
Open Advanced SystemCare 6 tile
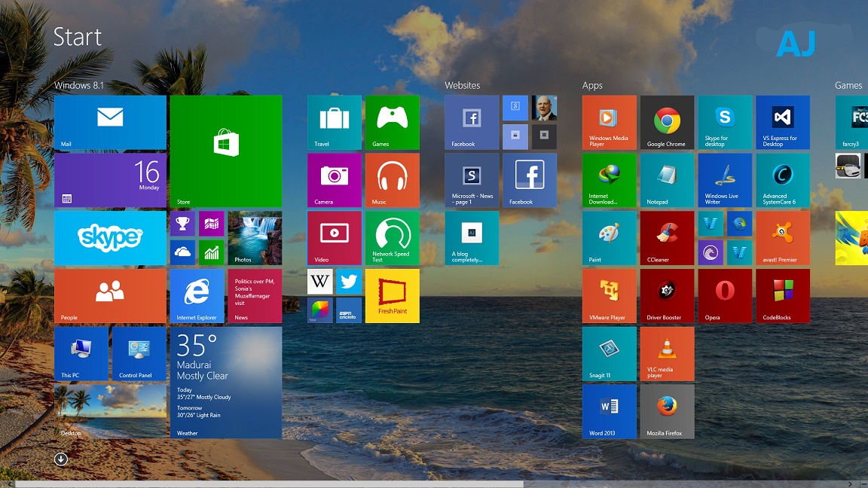click(x=783, y=181)
